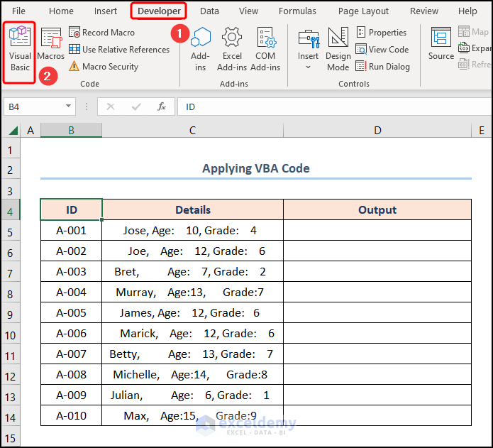Open the Page Layout tab
Viewport: 493px width, 448px height.
click(x=363, y=11)
